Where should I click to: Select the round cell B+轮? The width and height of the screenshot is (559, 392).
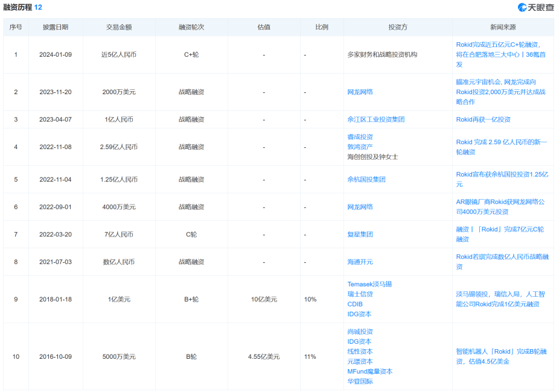point(191,299)
